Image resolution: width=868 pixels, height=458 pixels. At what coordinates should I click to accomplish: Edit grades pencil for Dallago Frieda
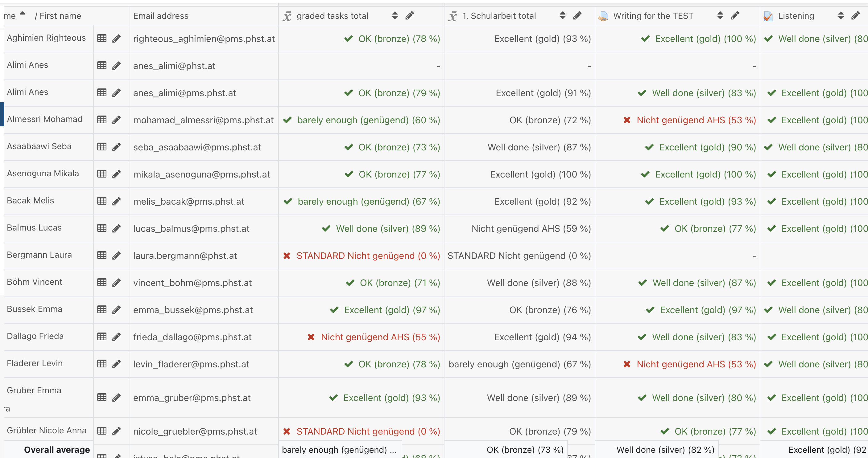[117, 337]
